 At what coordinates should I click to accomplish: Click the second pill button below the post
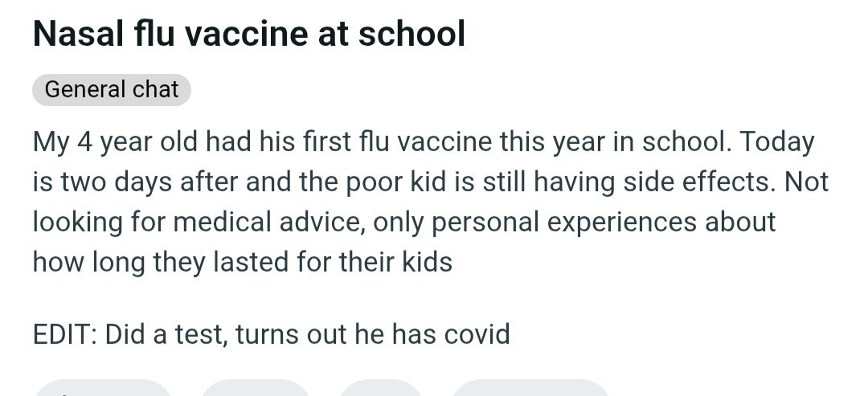(255, 390)
